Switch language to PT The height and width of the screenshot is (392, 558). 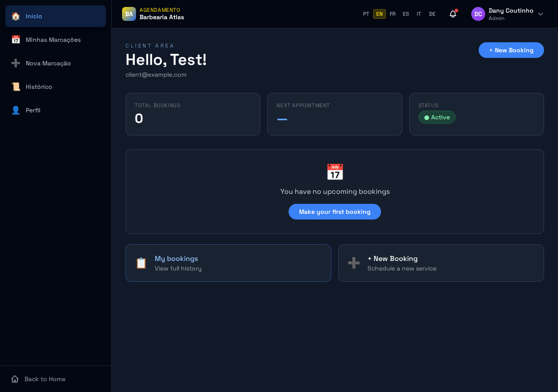click(366, 14)
